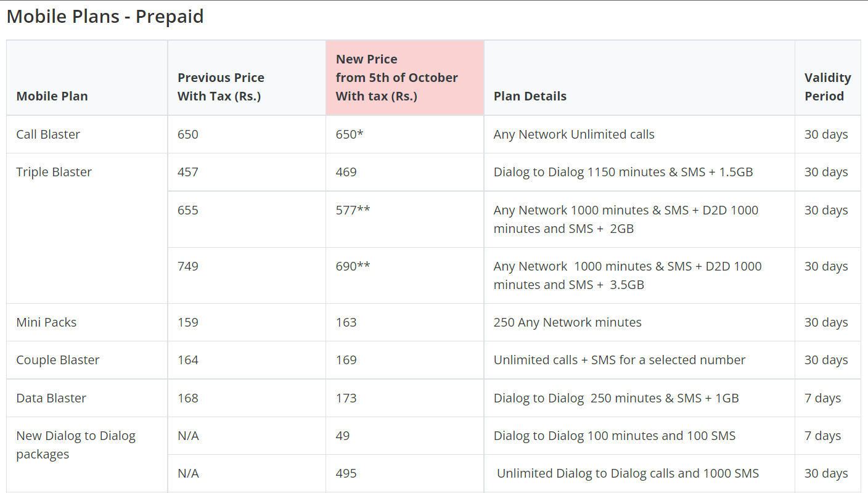Click the Mobile Plans - Prepaid heading

coord(105,17)
